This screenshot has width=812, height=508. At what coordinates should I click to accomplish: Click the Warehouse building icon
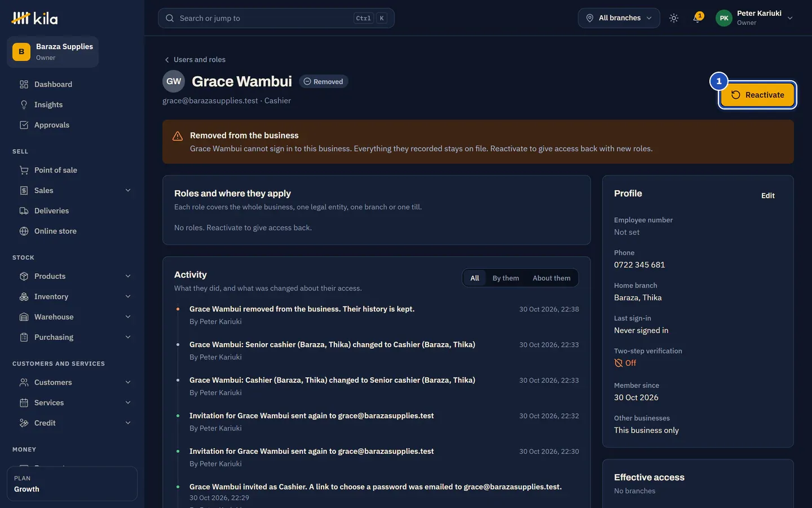pos(24,317)
